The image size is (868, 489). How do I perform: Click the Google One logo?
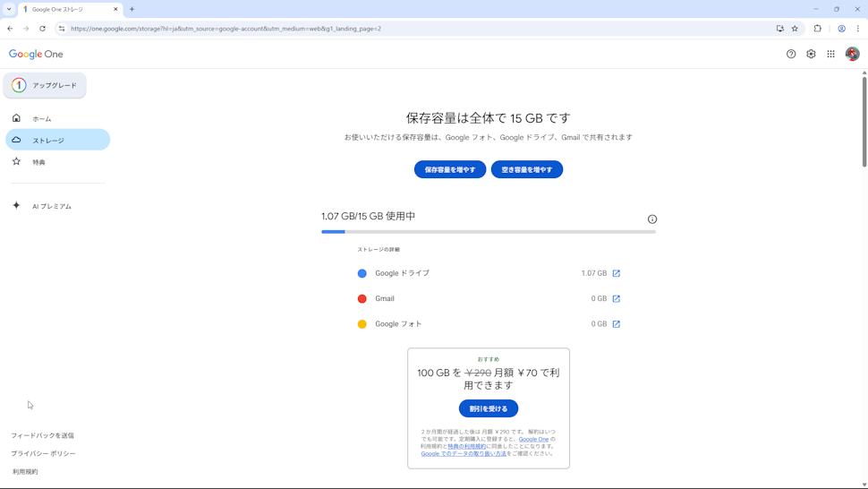36,54
